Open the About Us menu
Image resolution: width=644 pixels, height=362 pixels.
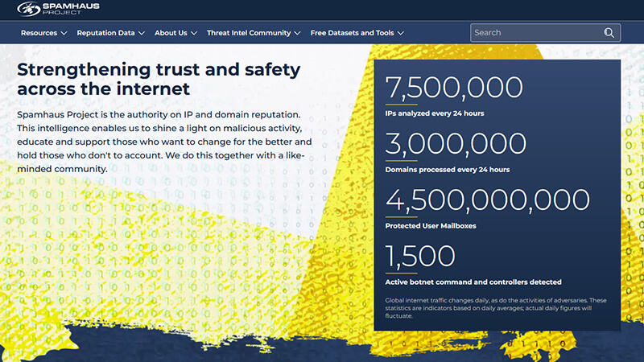tap(171, 33)
